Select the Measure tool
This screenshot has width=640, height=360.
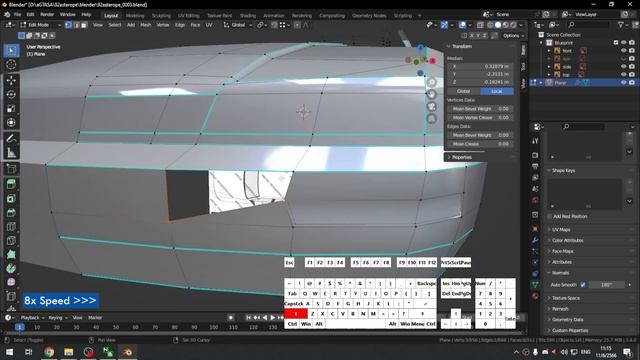11,153
